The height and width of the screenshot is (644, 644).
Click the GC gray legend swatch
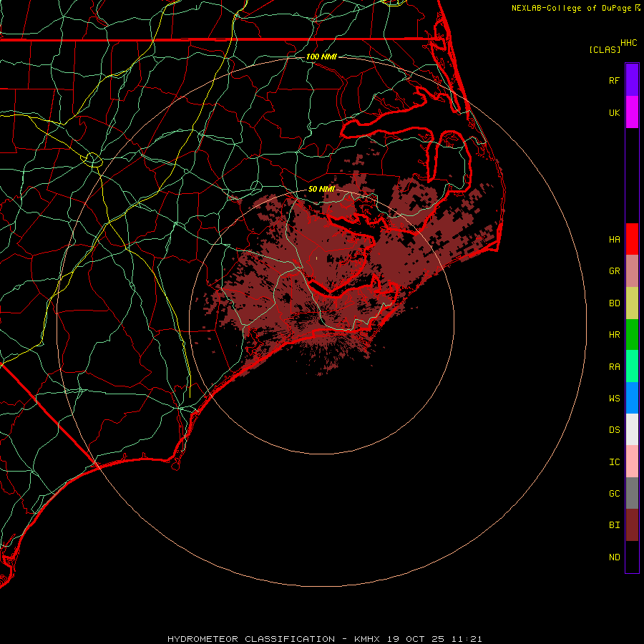(x=632, y=493)
